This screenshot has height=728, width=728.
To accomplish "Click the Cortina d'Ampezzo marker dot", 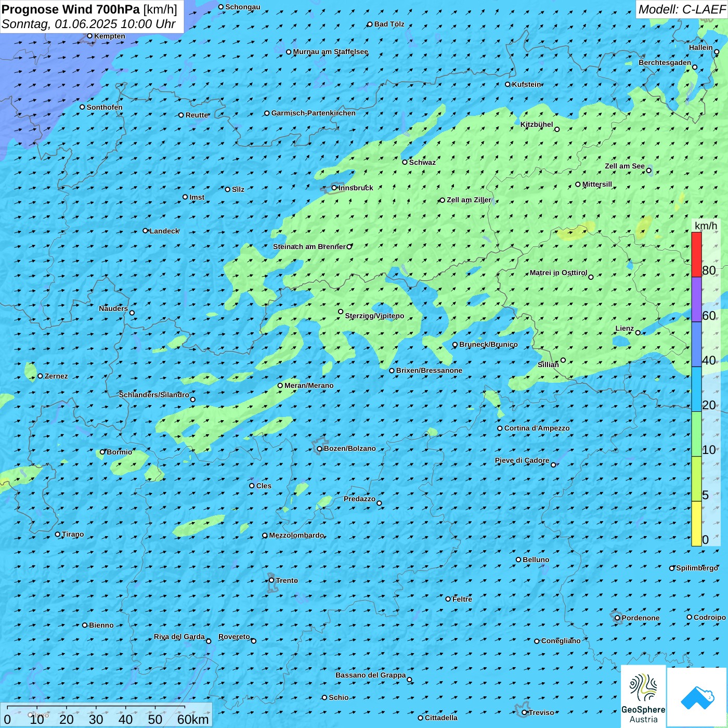I will coord(500,428).
